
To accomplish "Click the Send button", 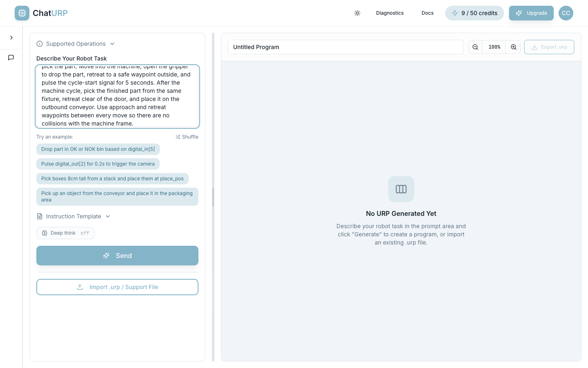I will [117, 256].
